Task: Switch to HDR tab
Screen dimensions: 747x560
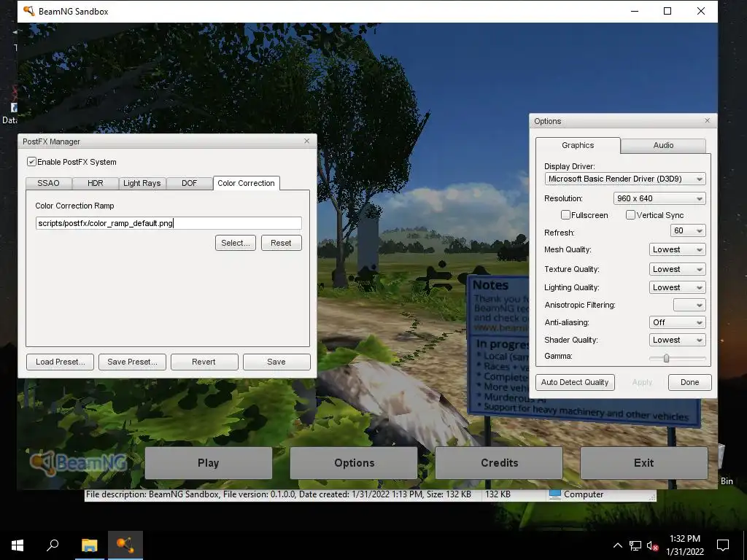Action: pos(96,183)
